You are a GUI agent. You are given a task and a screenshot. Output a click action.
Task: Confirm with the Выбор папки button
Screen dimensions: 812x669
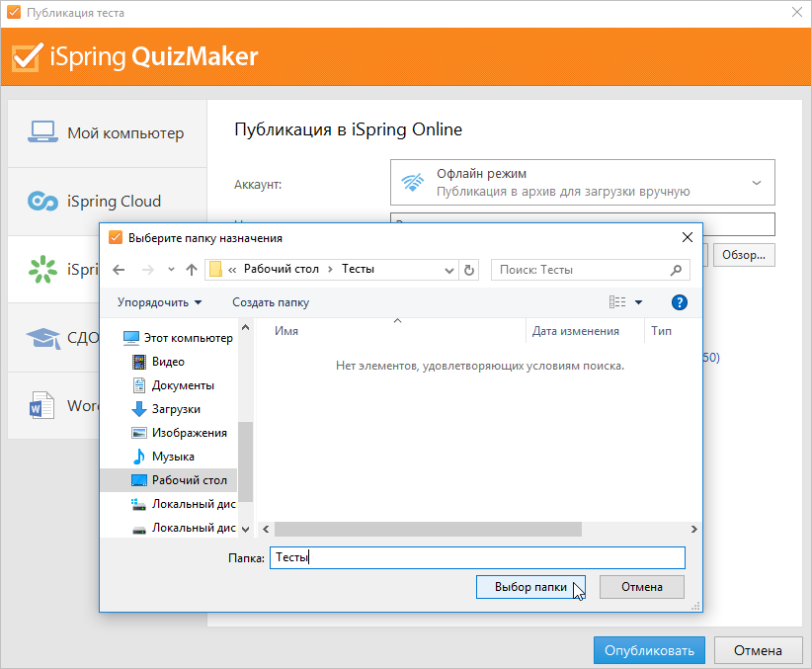coord(530,587)
